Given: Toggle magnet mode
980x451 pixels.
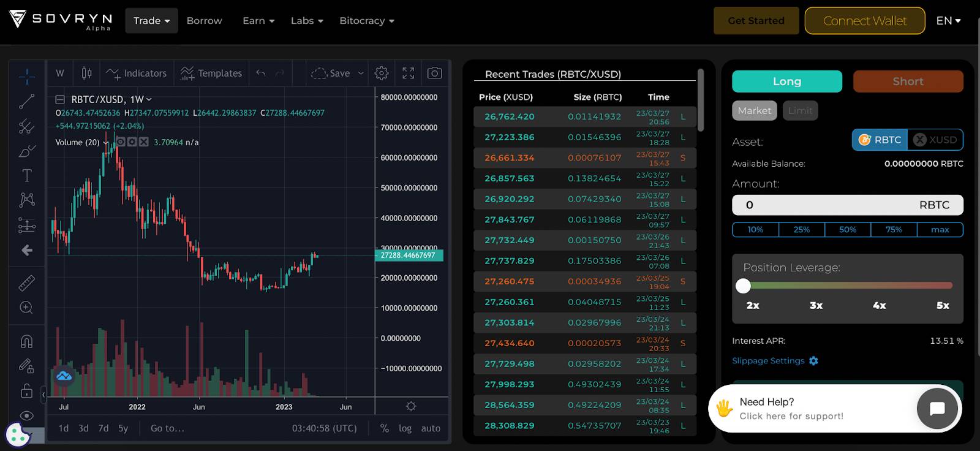Looking at the screenshot, I should [26, 341].
